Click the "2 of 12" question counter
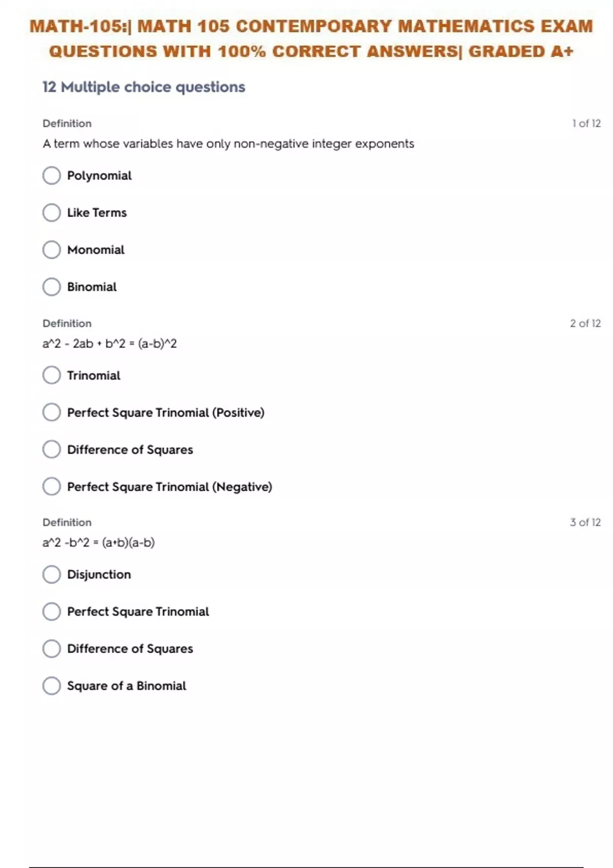Screen dimensions: 613x868 point(585,323)
